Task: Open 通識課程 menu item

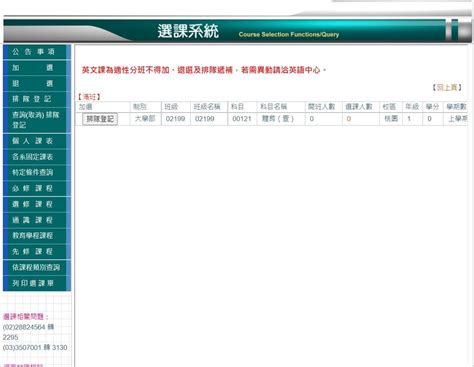Action: coord(37,220)
